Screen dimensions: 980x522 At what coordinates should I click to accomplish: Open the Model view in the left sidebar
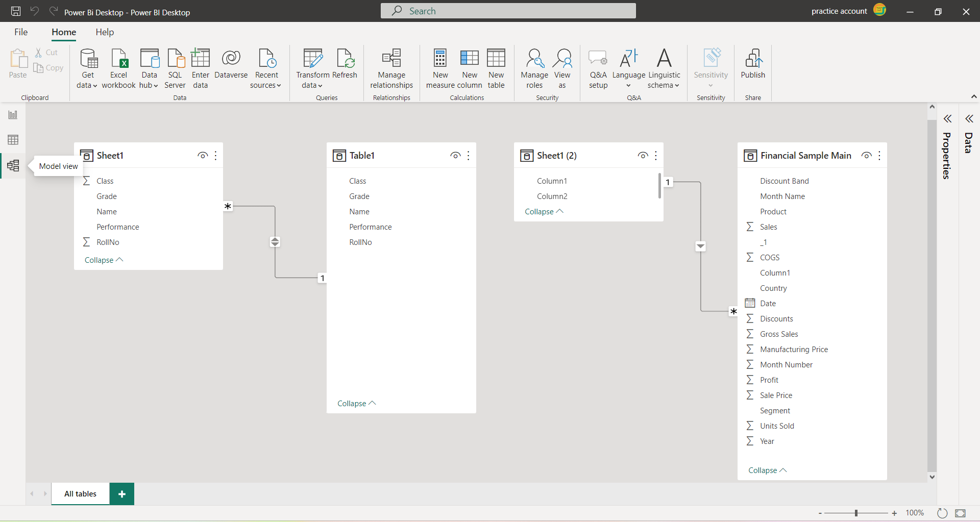click(13, 165)
